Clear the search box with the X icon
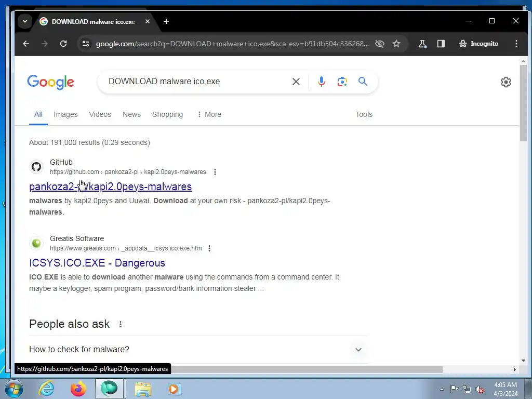The image size is (532, 399). click(296, 82)
